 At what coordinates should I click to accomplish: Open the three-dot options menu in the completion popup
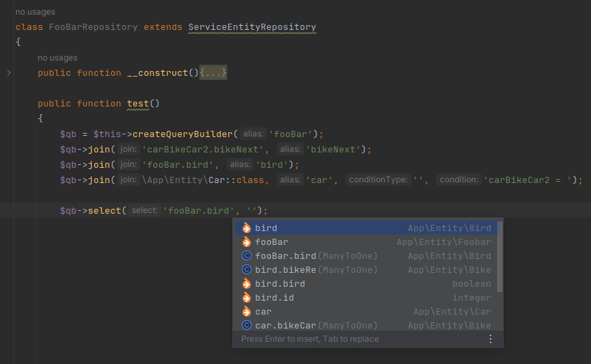coord(490,339)
